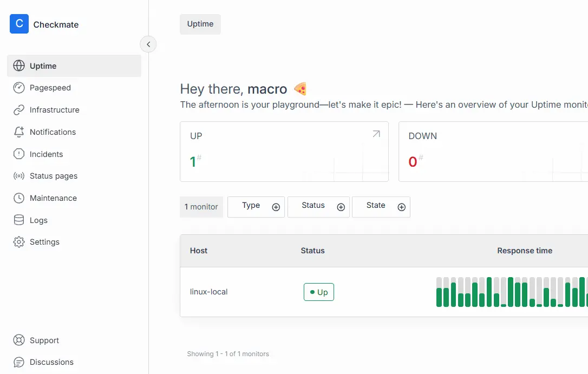Image resolution: width=588 pixels, height=374 pixels.
Task: Expand the Status filter dropdown
Action: (318, 207)
